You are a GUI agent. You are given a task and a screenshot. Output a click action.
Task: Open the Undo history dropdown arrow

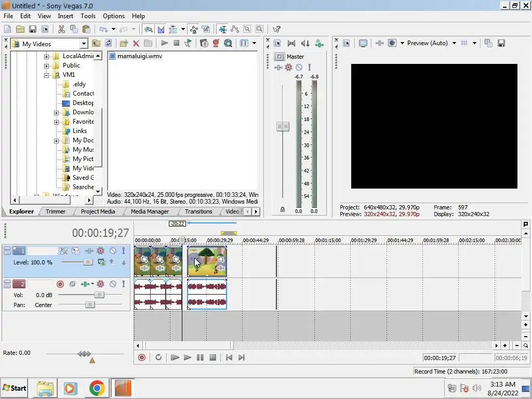tap(113, 29)
